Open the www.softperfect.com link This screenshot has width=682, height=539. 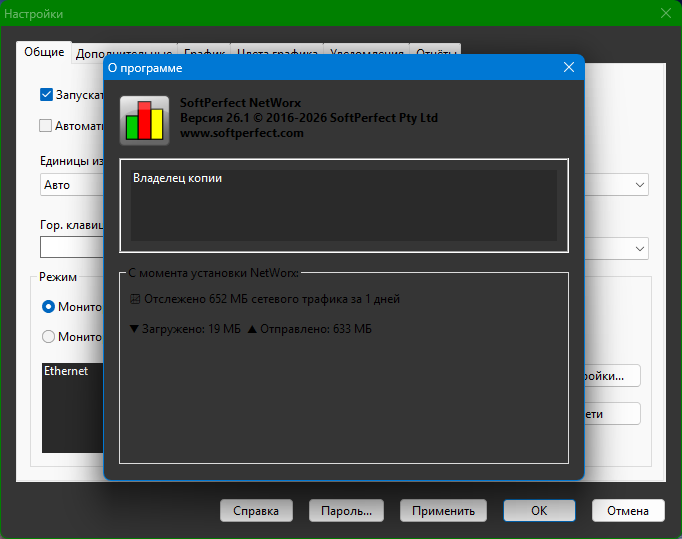click(241, 133)
